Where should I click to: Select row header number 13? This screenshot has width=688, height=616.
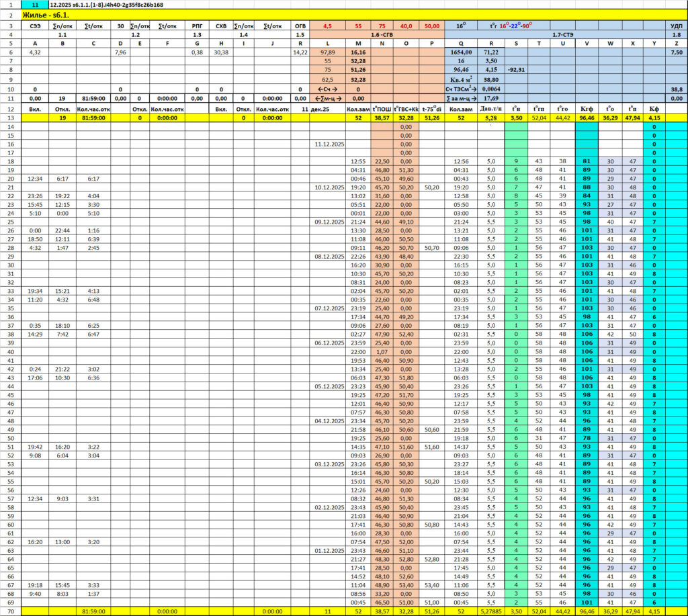(x=11, y=118)
